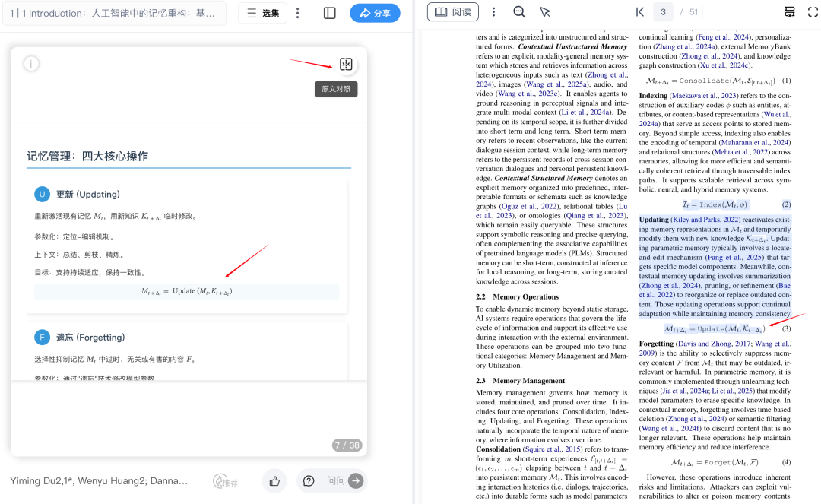Open citation link 'Xu et al., 2024c'
Screen dimensions: 821x504
(724, 65)
